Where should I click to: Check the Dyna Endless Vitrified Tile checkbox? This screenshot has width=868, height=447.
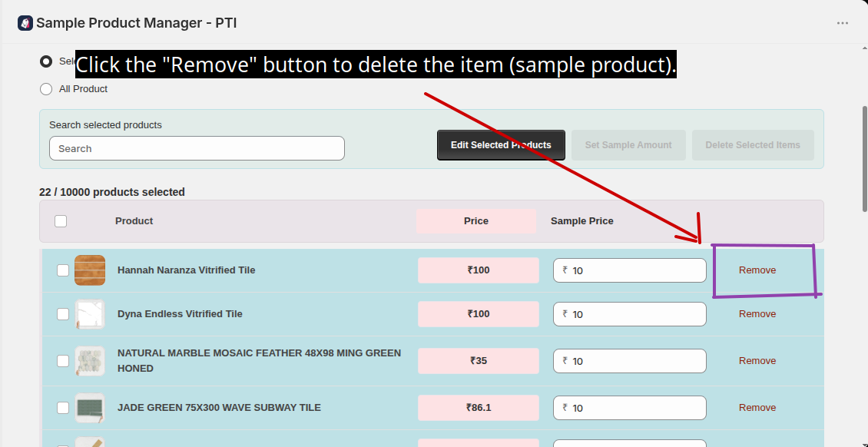coord(63,313)
